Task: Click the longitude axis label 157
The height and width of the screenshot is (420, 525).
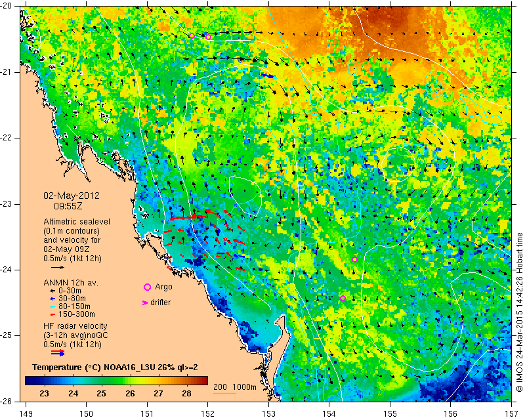Action: [512, 414]
